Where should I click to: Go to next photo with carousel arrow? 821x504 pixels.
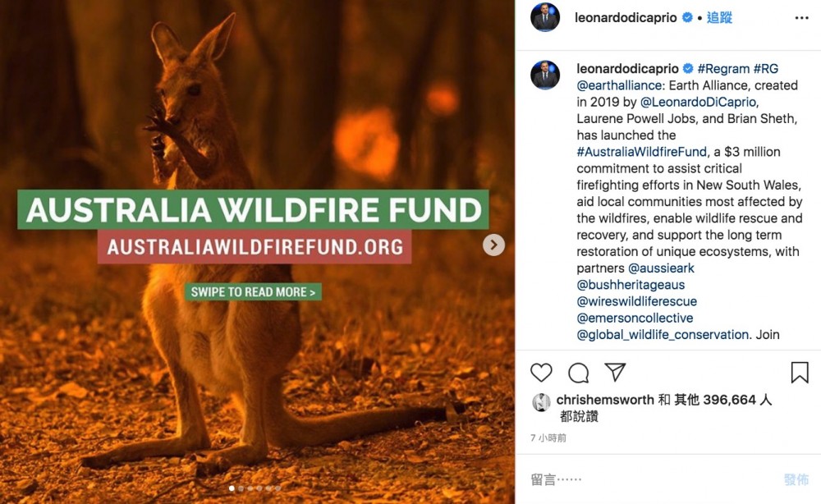493,245
